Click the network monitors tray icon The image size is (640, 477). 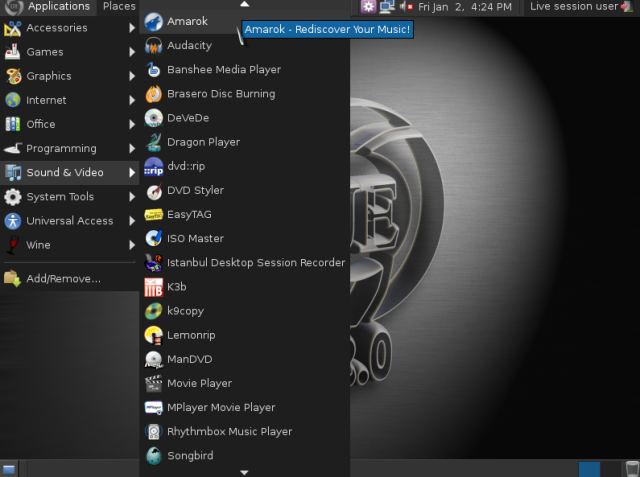point(387,7)
